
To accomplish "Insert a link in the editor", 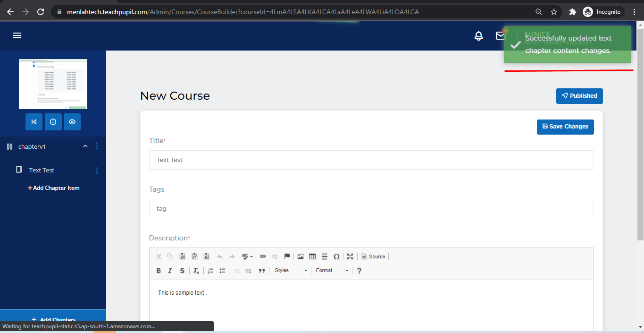I will coord(263,256).
